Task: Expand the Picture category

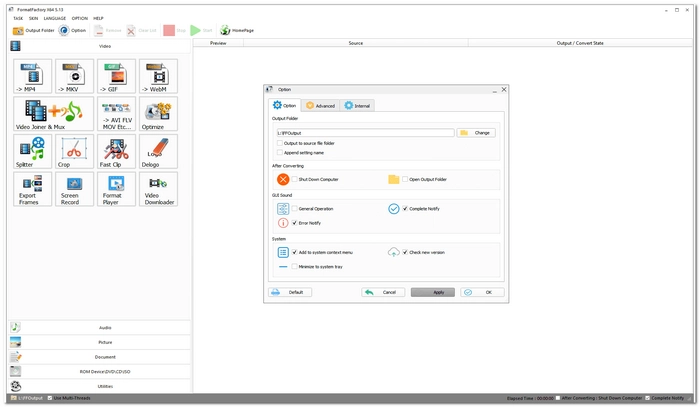Action: 100,342
